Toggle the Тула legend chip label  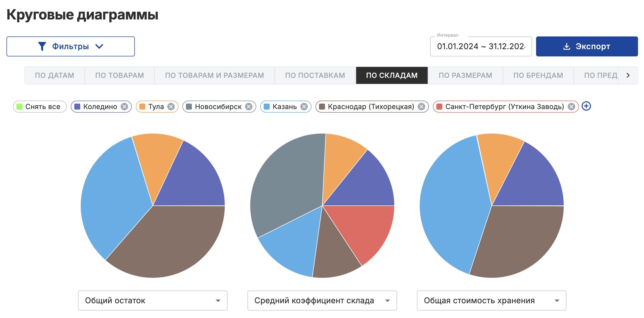(156, 107)
